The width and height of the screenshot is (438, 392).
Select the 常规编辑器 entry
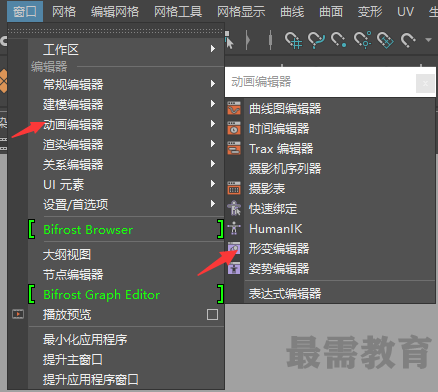point(126,84)
